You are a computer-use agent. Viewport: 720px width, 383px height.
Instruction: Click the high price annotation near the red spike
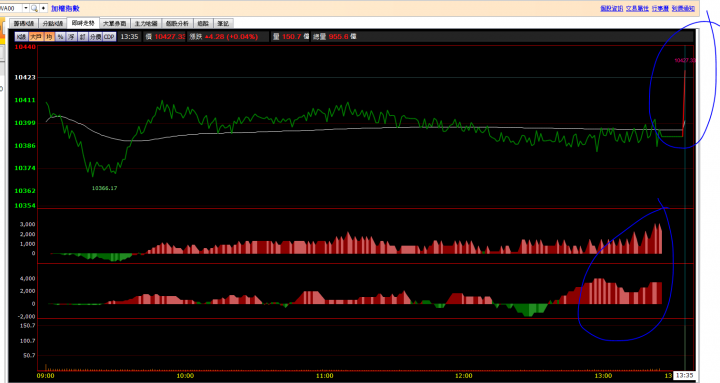[685, 60]
